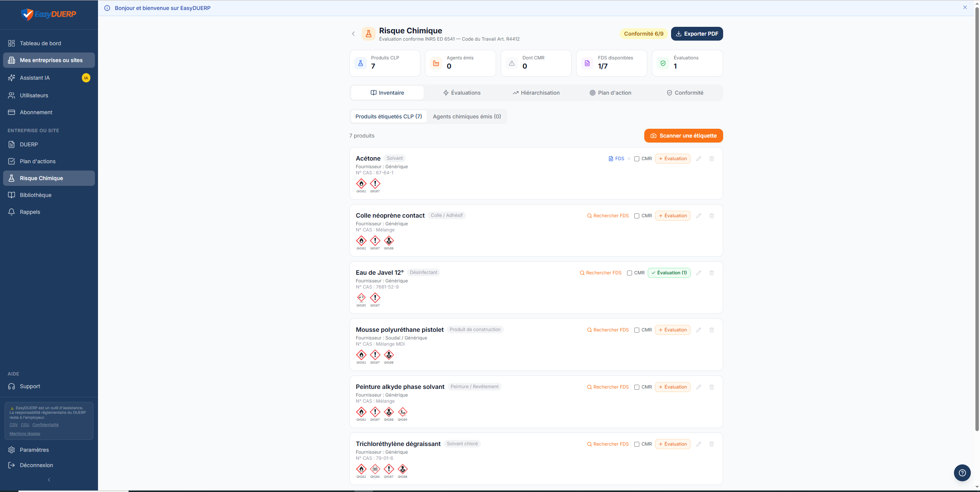Switch to the Hiérarchisation tab
The width and height of the screenshot is (980, 492).
pos(536,93)
